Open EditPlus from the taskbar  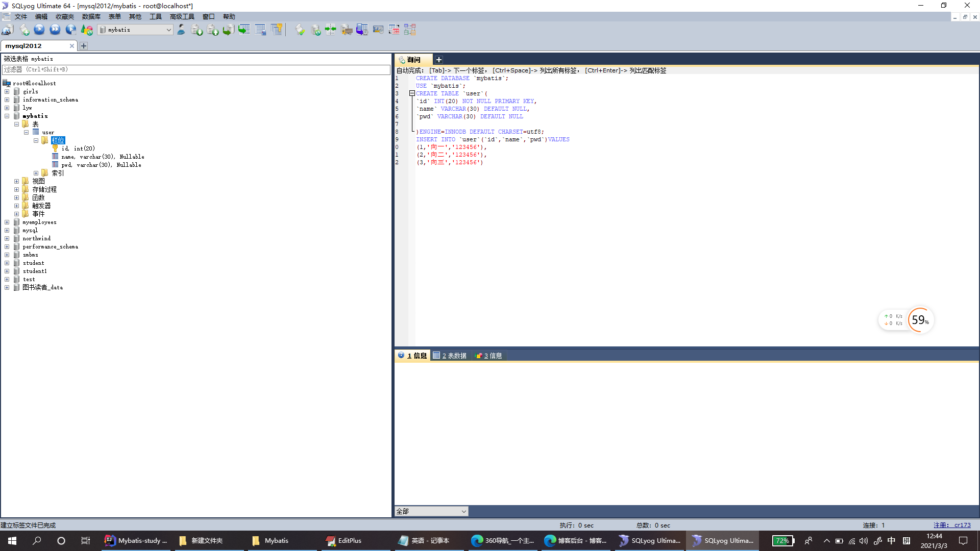[x=350, y=540]
